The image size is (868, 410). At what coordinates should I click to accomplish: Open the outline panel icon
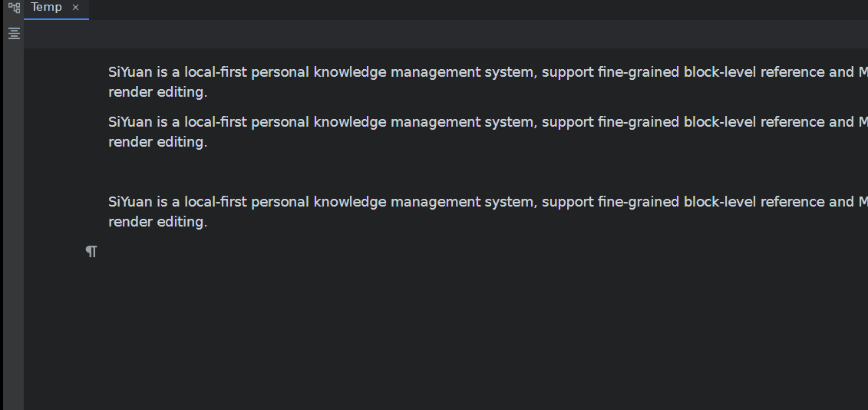point(13,34)
